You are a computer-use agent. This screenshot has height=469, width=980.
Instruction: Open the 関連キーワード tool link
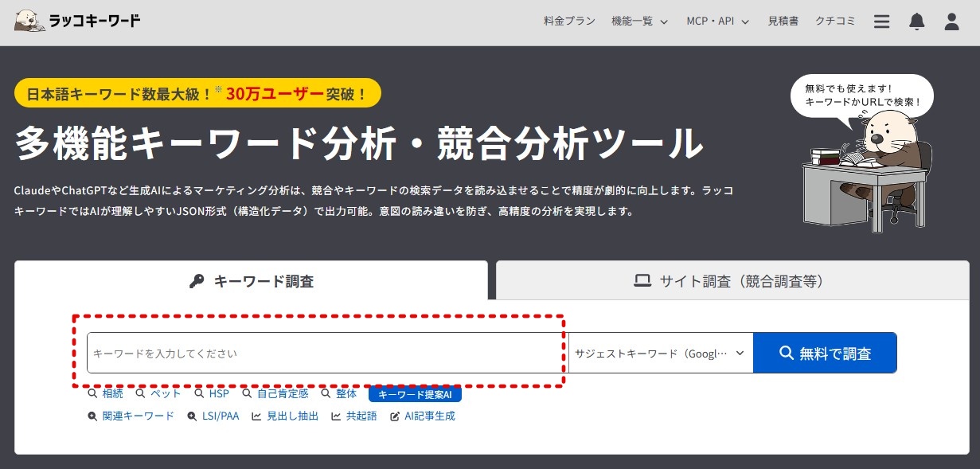(x=131, y=416)
